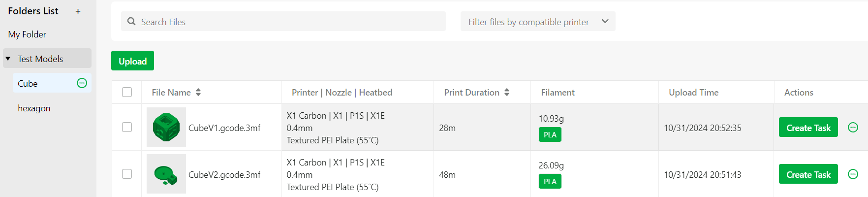Screen dimensions: 868x197
Task: Sort by Print Duration arrows
Action: [x=507, y=92]
